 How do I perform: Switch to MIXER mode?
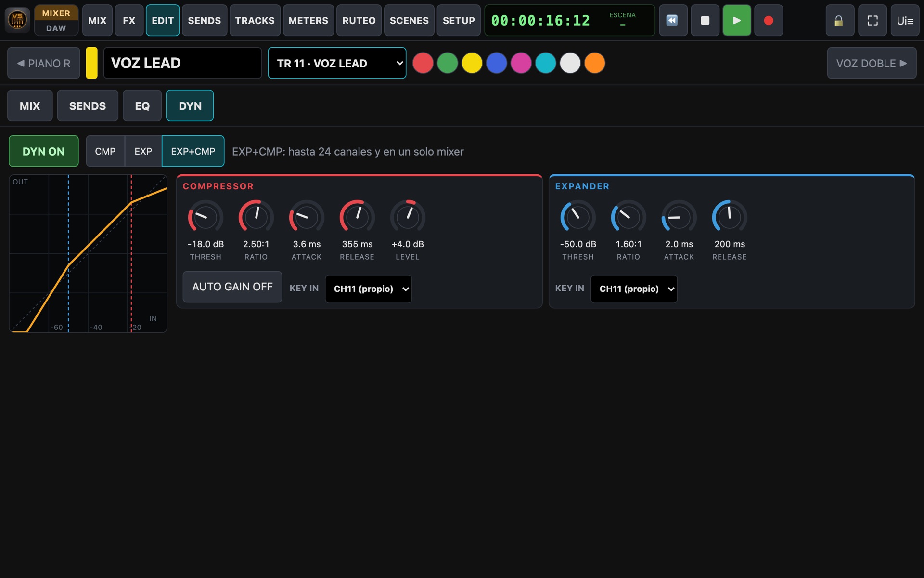56,13
